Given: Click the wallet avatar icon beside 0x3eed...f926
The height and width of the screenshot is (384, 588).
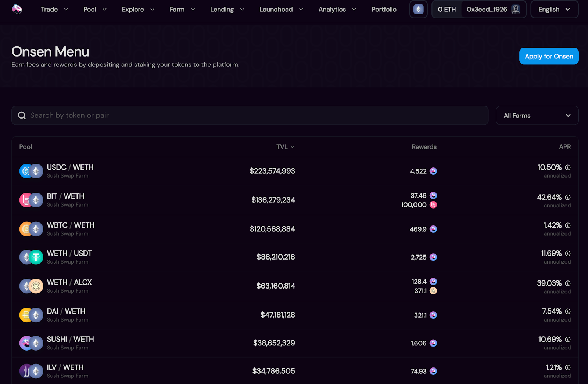Looking at the screenshot, I should (x=516, y=9).
